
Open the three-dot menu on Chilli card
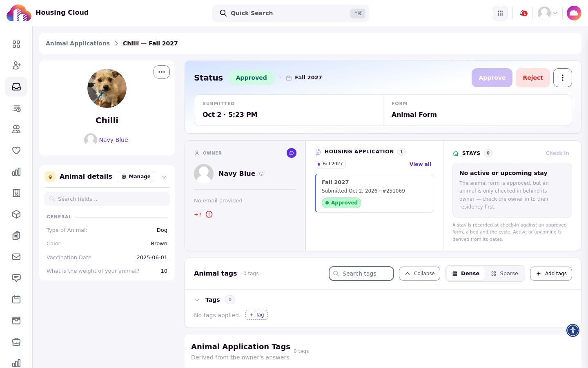coord(162,72)
